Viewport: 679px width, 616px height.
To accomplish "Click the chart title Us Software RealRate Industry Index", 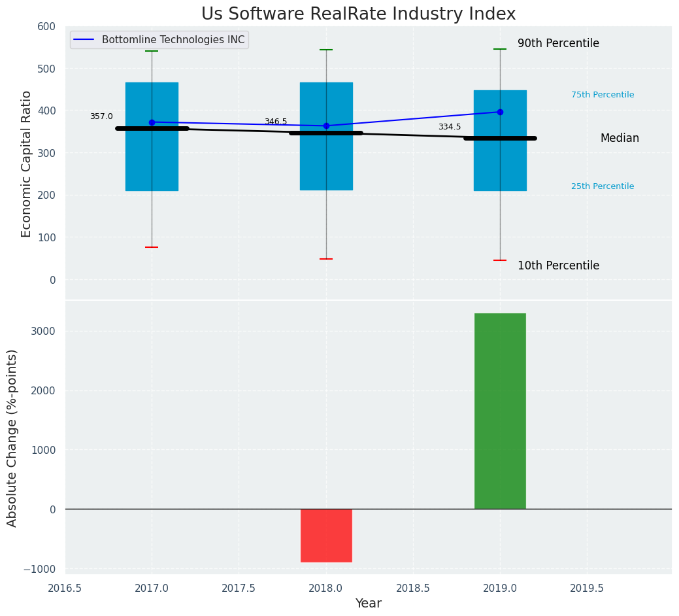I will (x=358, y=14).
